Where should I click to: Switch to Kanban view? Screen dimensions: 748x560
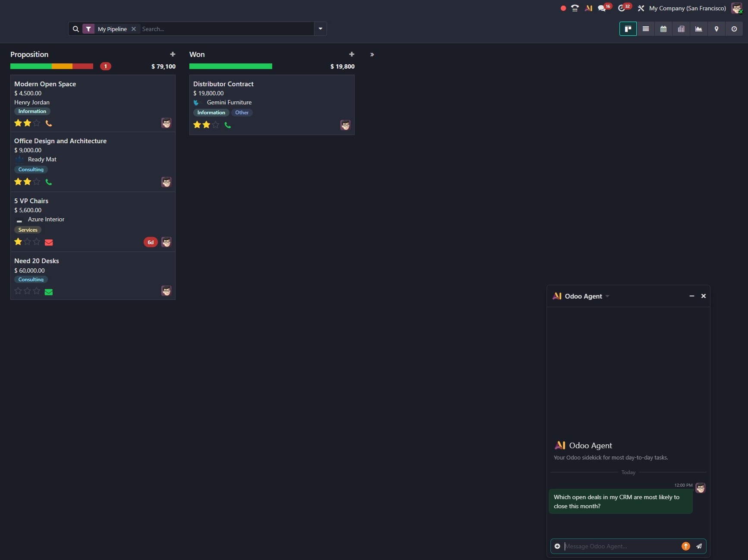point(628,29)
